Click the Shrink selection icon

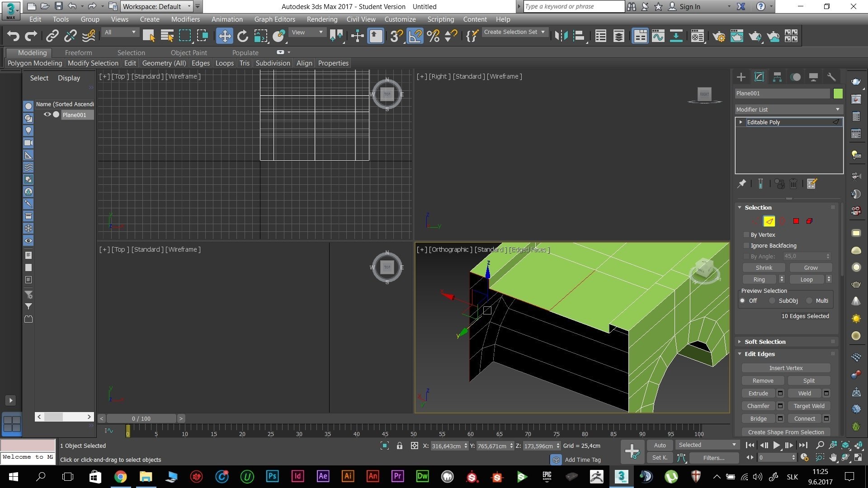764,267
